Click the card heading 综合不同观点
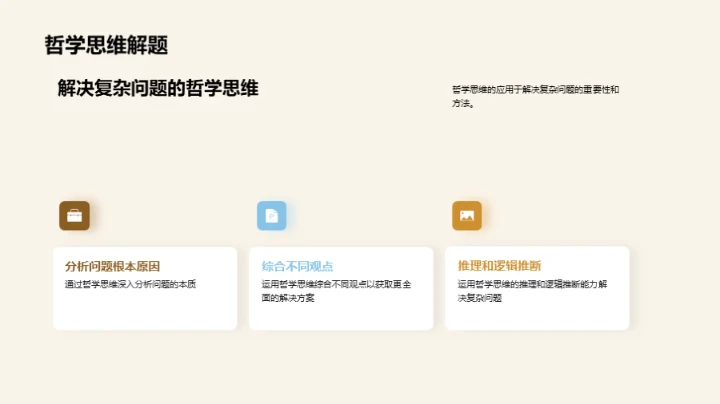The height and width of the screenshot is (404, 720). 297,266
